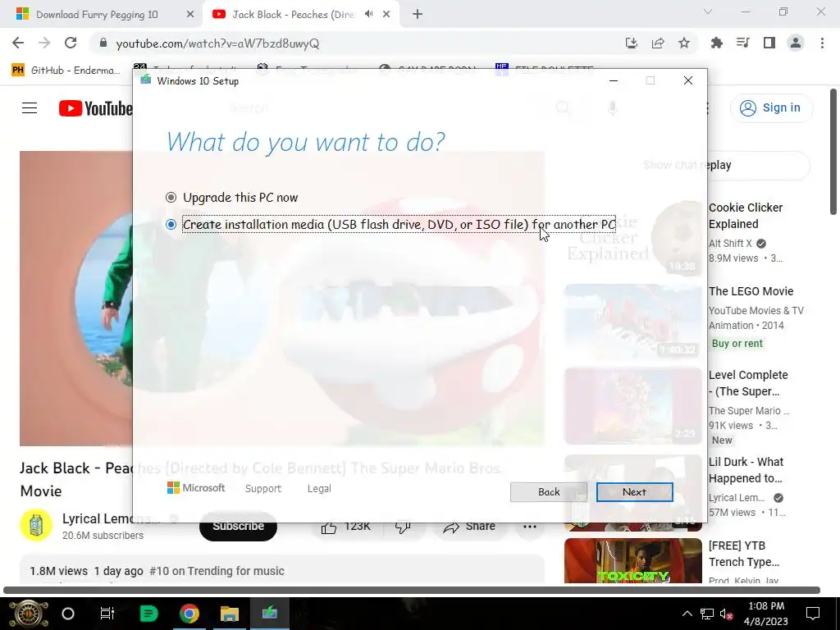840x630 pixels.
Task: Click Back in Windows 10 Setup
Action: tap(549, 492)
